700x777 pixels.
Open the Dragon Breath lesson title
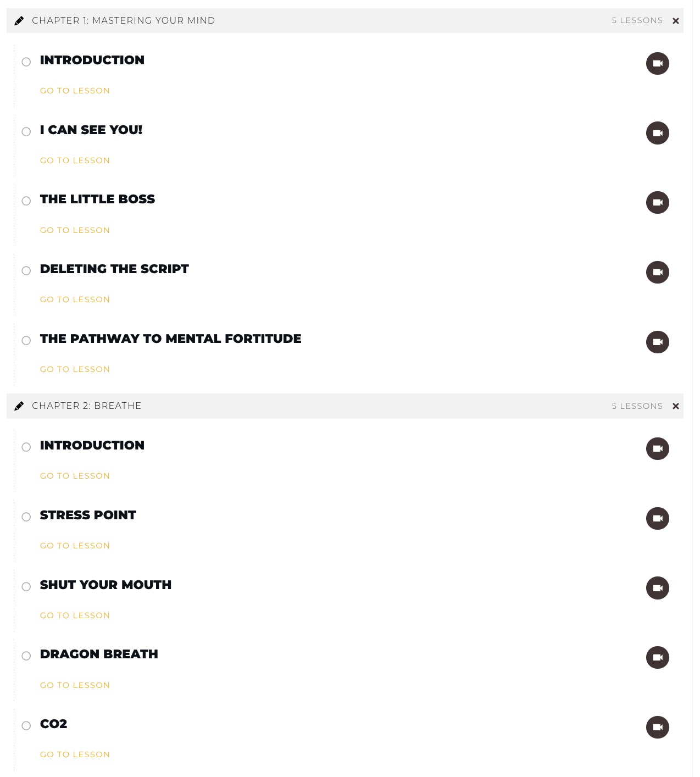pyautogui.click(x=99, y=654)
